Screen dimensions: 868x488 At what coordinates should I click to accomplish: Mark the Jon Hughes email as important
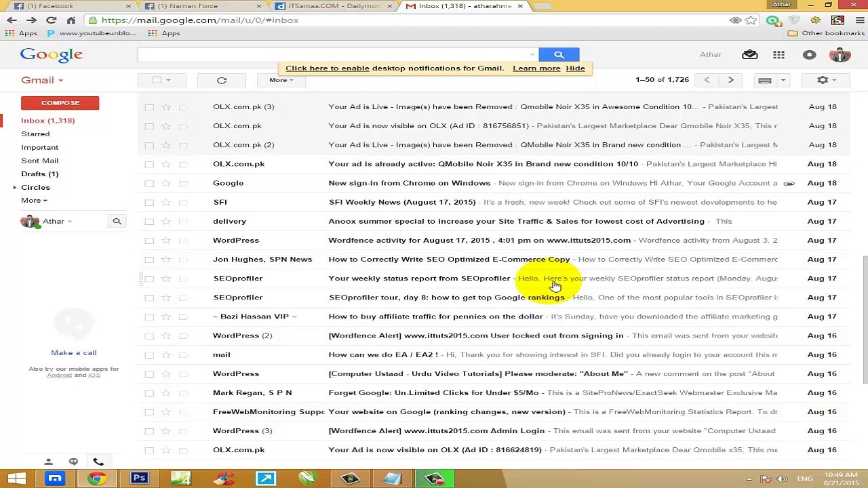(x=183, y=259)
